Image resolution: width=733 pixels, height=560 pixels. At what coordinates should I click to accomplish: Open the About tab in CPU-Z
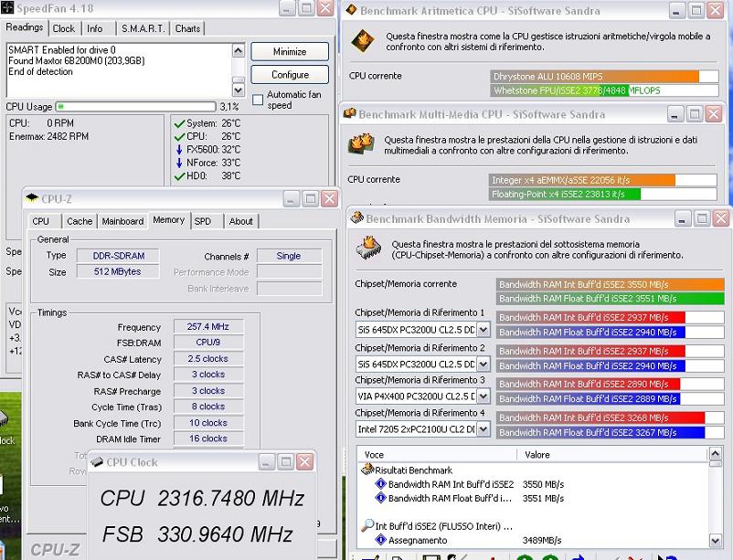tap(240, 221)
